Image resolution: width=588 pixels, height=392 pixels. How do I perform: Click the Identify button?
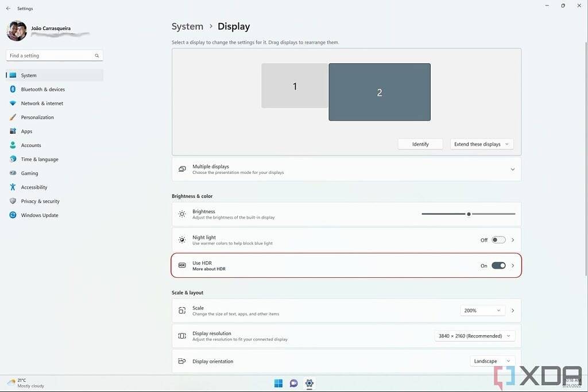(420, 143)
